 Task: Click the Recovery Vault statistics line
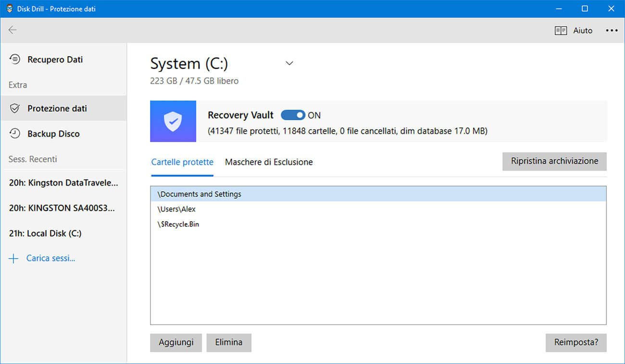click(x=348, y=130)
